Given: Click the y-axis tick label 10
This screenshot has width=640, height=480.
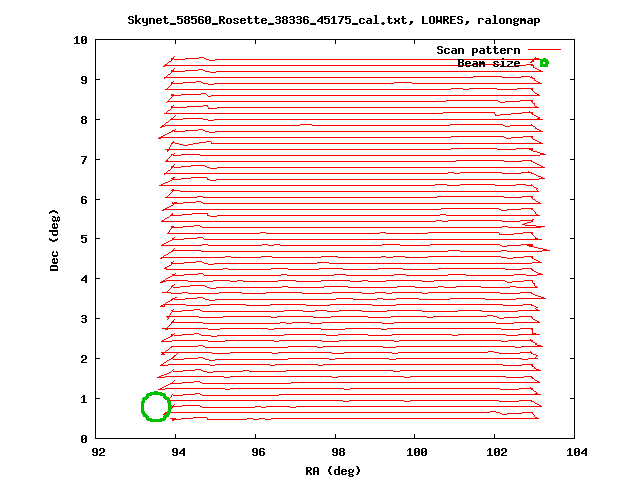Looking at the screenshot, I should pyautogui.click(x=80, y=40).
